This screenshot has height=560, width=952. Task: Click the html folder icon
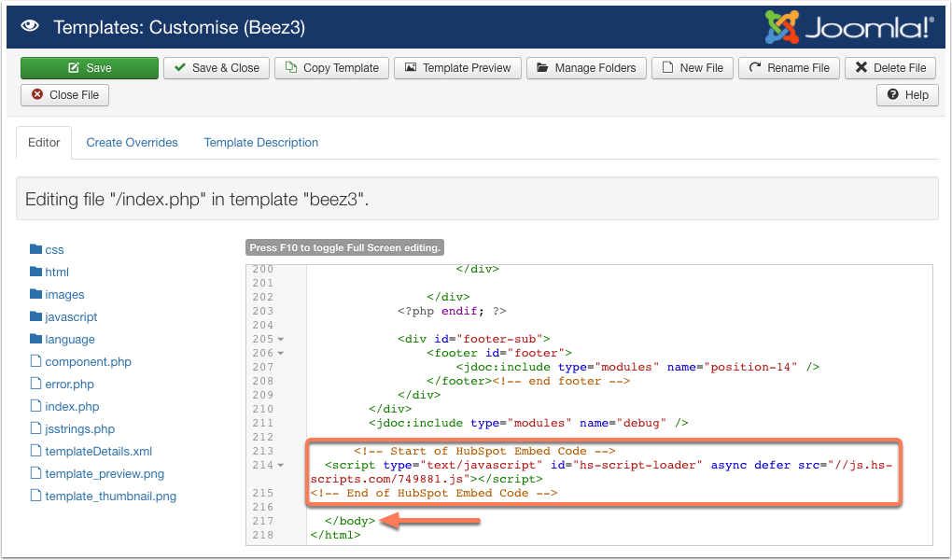click(35, 273)
